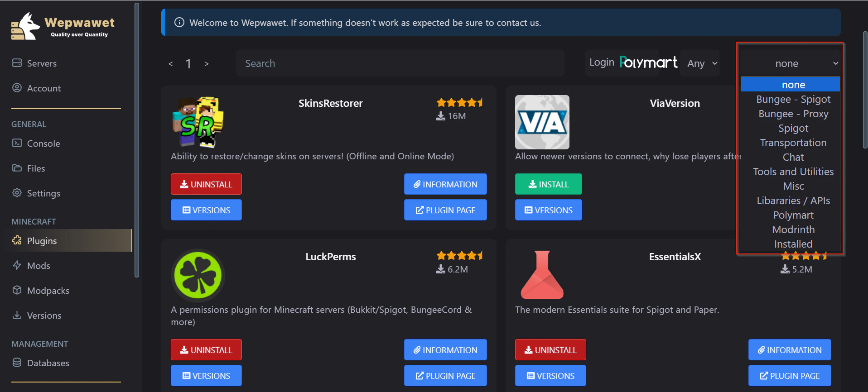Focus the plugin Search field
This screenshot has width=868, height=392.
pos(400,63)
